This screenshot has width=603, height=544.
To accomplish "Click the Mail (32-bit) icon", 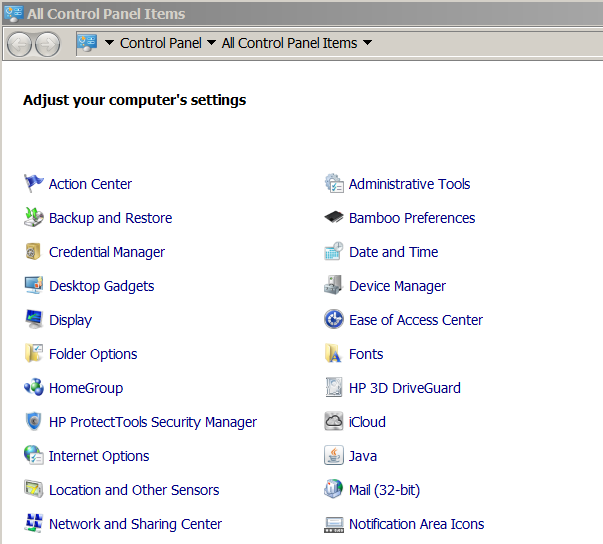I will [334, 489].
